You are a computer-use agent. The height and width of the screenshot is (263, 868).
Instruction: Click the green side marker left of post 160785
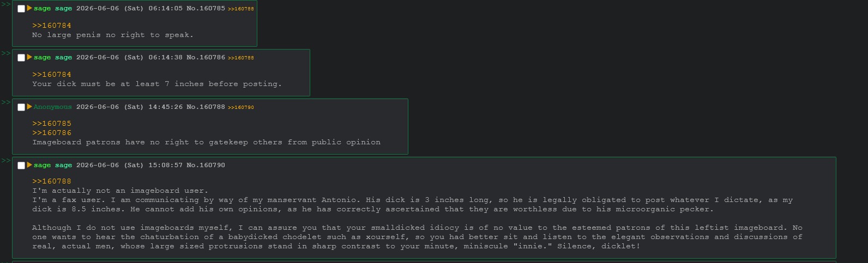tap(5, 4)
